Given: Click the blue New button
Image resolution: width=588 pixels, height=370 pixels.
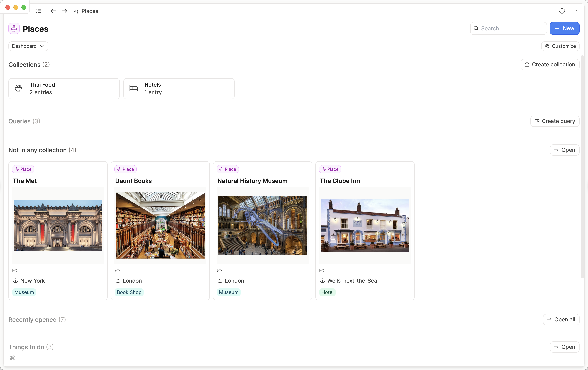Looking at the screenshot, I should point(564,28).
